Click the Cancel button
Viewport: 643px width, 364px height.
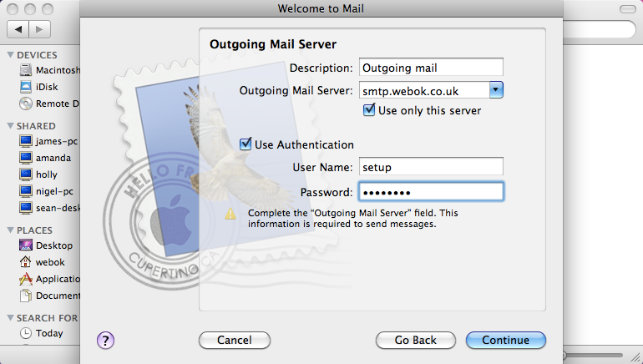(235, 341)
